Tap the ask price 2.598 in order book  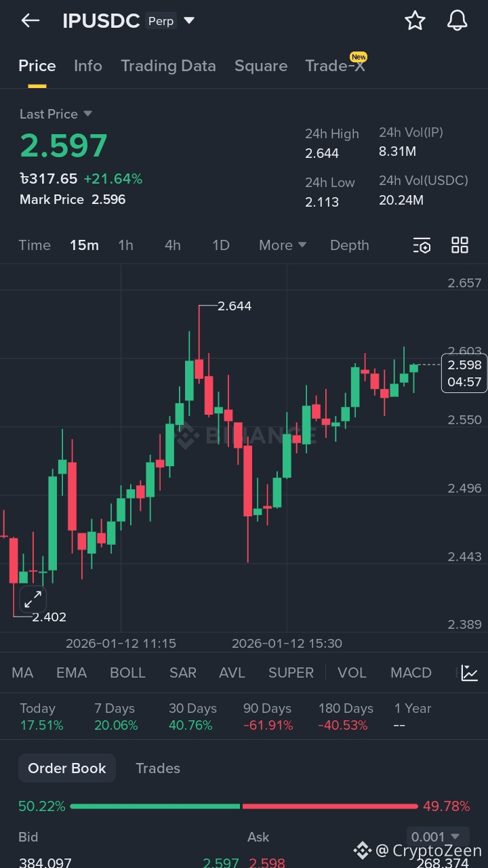[267, 863]
